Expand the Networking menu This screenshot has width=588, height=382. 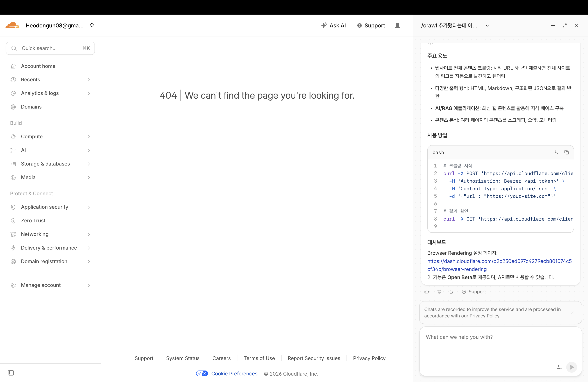click(x=50, y=234)
